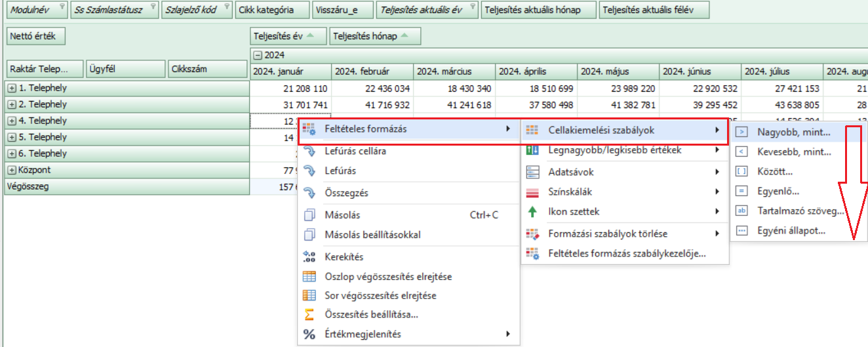
Task: Click the Értékmegjelenítés percent icon
Action: click(x=309, y=335)
